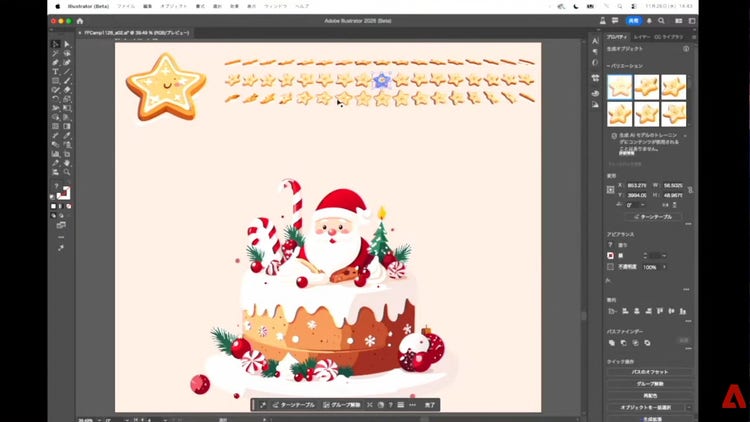Click the stroke color swatch in アピアランス
This screenshot has height=422, width=750.
[x=611, y=255]
